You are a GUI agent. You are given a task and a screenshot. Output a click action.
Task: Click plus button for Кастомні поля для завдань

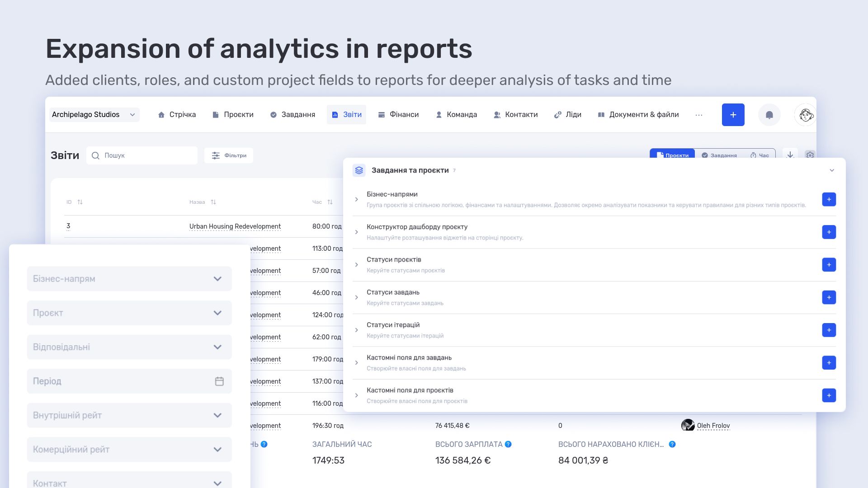pyautogui.click(x=829, y=363)
